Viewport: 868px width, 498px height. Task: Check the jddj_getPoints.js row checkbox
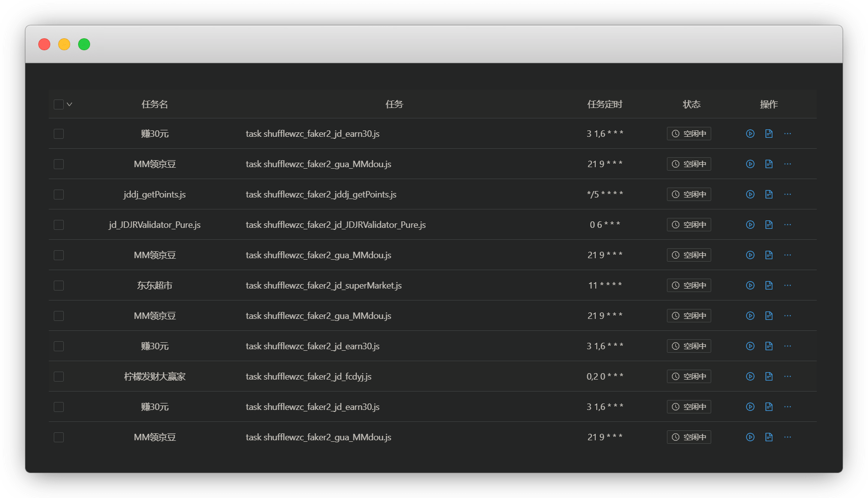[59, 195]
